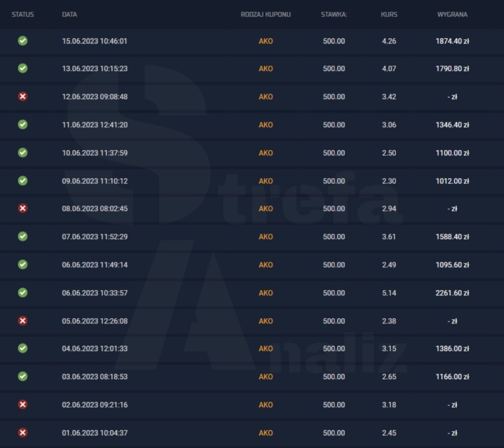This screenshot has width=504, height=448.
Task: Click the won status icon for 15.06.2023
Action: coord(23,41)
